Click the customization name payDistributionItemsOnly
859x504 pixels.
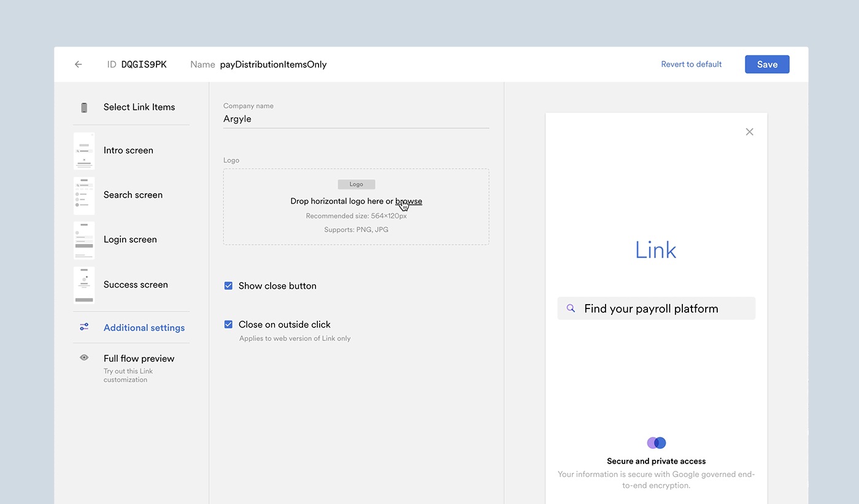pyautogui.click(x=273, y=64)
